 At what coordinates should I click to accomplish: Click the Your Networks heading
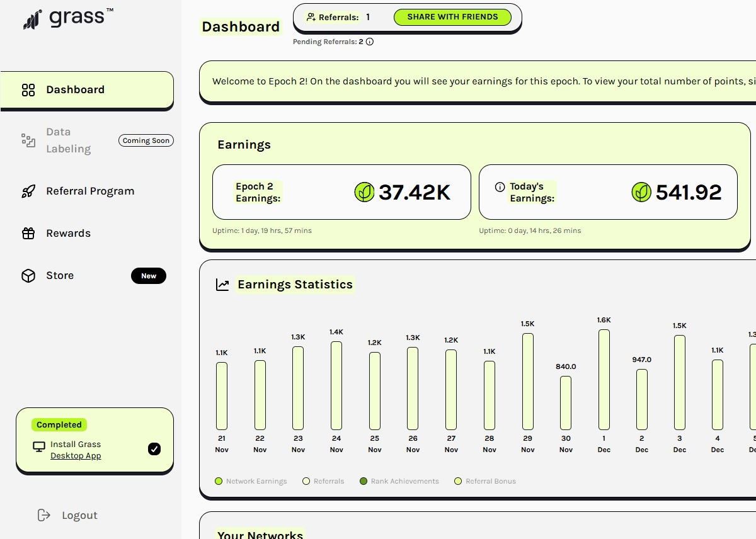[x=260, y=535]
